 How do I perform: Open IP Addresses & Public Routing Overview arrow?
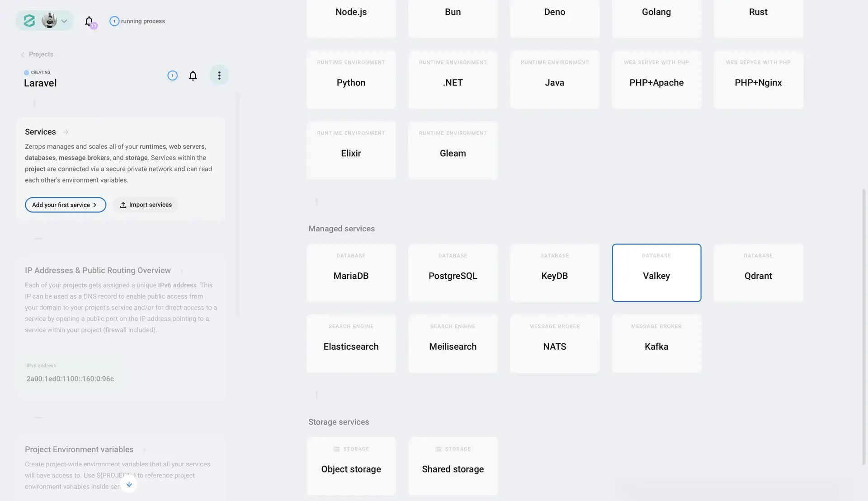click(x=182, y=271)
